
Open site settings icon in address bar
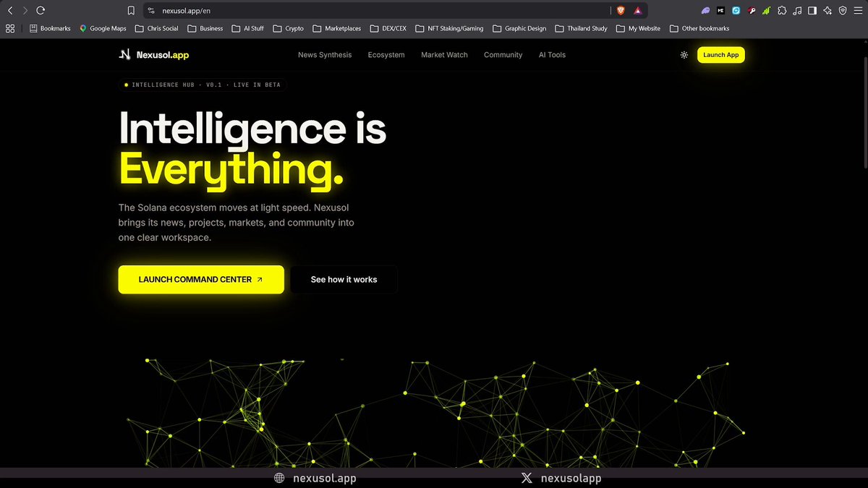[151, 11]
